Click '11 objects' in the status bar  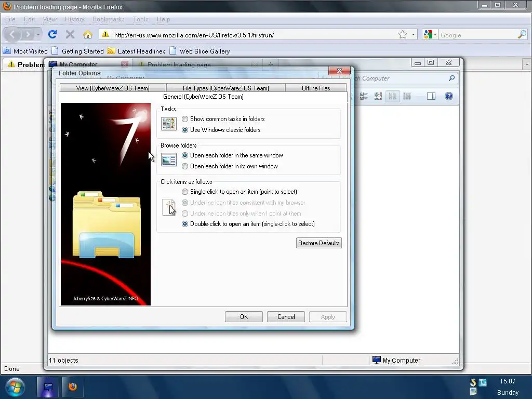63,361
